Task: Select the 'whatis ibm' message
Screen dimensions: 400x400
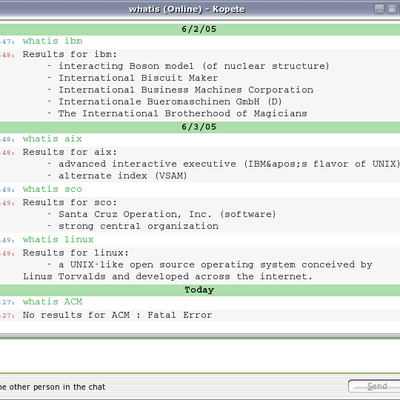Action: (52, 41)
